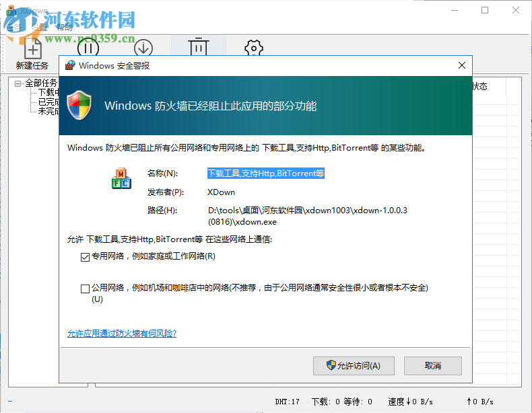Click the Delete trash can toolbar icon
532x413 pixels.
click(199, 47)
